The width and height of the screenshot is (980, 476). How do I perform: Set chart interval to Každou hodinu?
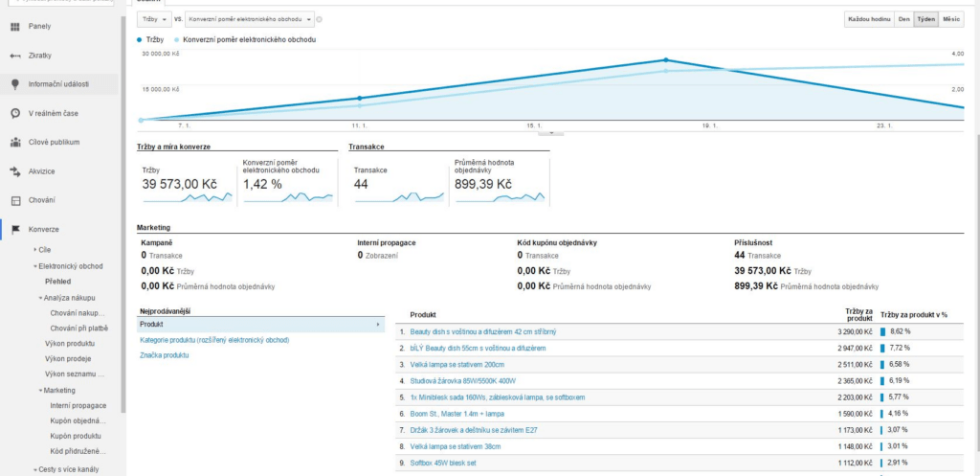(x=867, y=19)
